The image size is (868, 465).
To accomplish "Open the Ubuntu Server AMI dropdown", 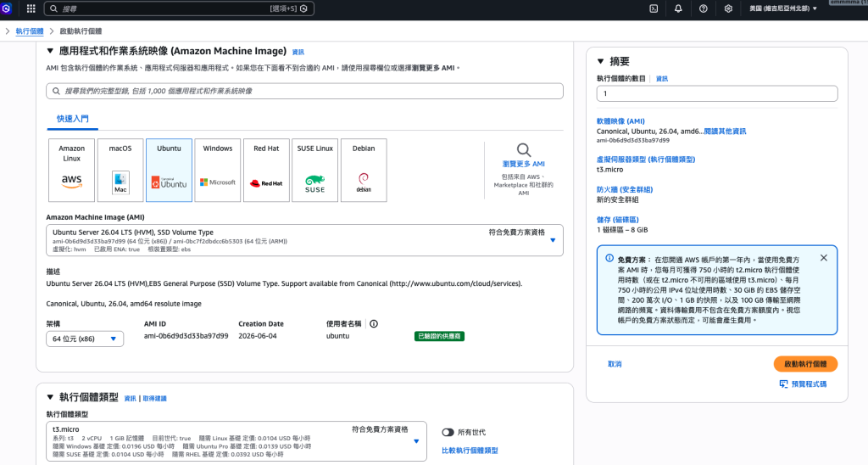I will pyautogui.click(x=304, y=240).
